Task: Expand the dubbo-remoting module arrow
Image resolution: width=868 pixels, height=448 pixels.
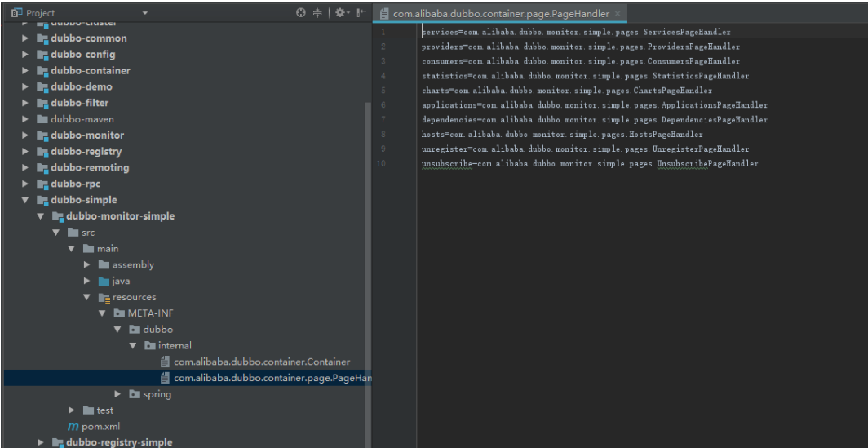Action: pyautogui.click(x=25, y=167)
